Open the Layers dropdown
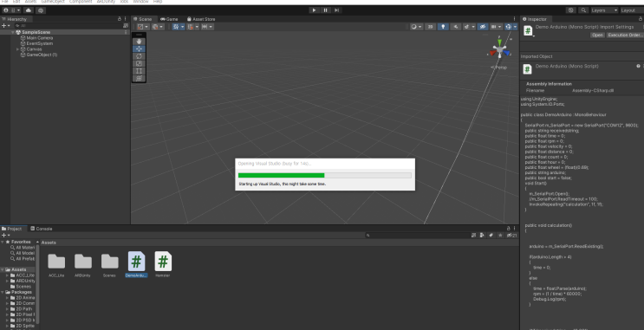644x330 pixels. pos(604,10)
